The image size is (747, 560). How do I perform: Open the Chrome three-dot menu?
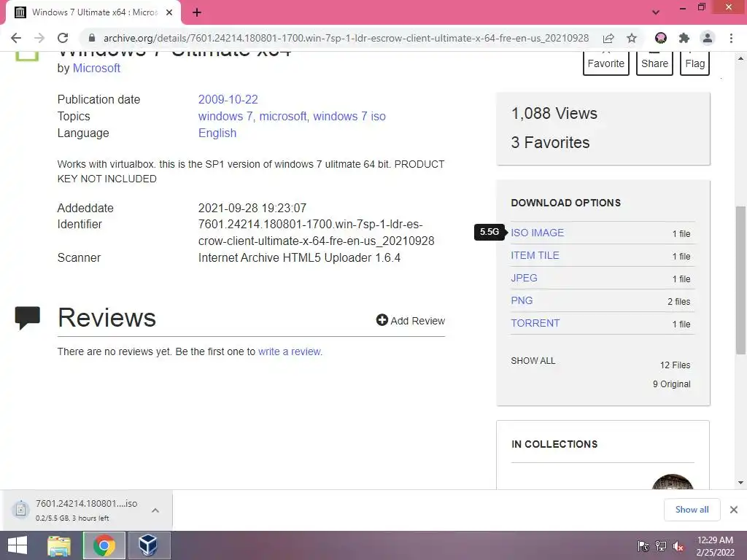(x=731, y=38)
